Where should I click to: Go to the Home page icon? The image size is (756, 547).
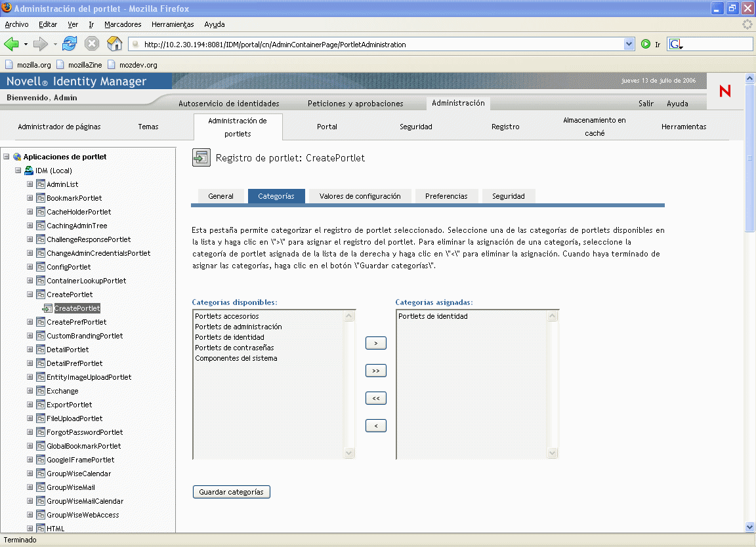click(114, 44)
